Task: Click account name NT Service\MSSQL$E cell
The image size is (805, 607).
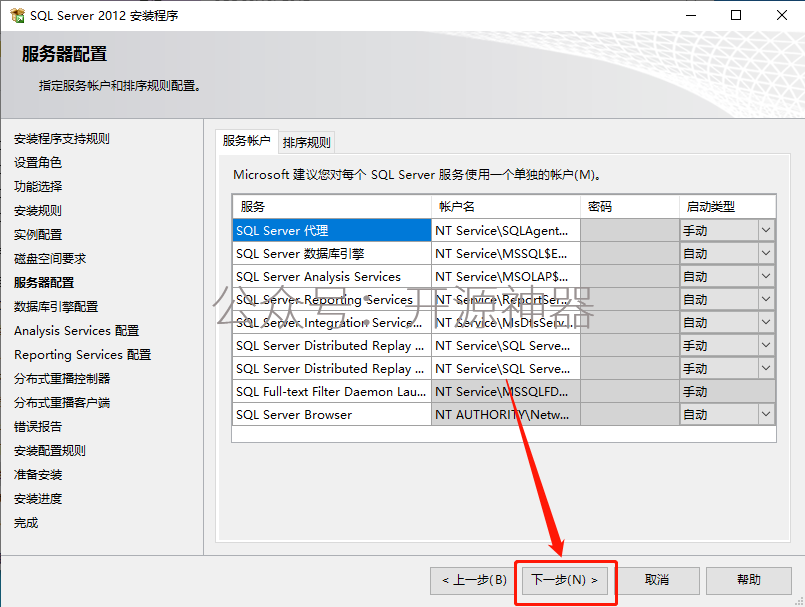Action: [506, 254]
